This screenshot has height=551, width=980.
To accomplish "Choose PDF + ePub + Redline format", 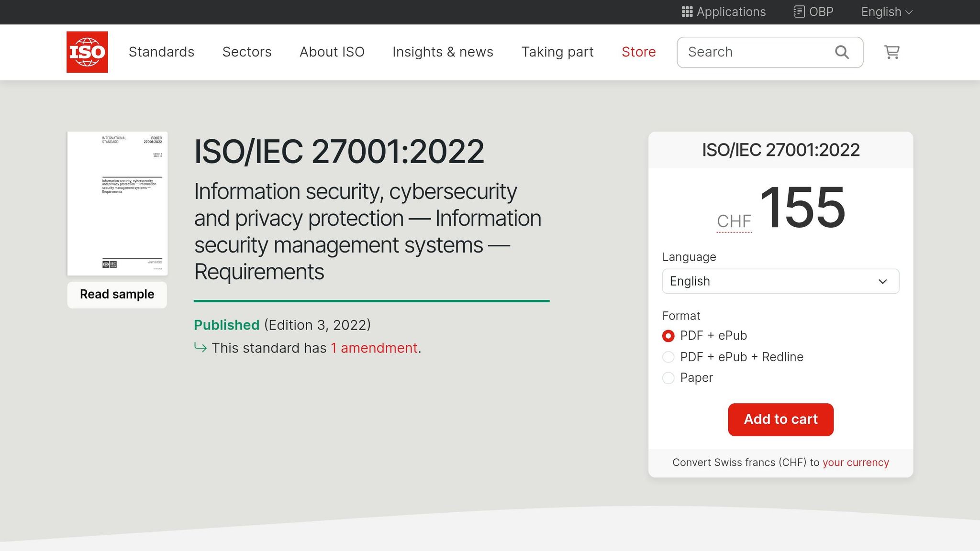I will [668, 357].
